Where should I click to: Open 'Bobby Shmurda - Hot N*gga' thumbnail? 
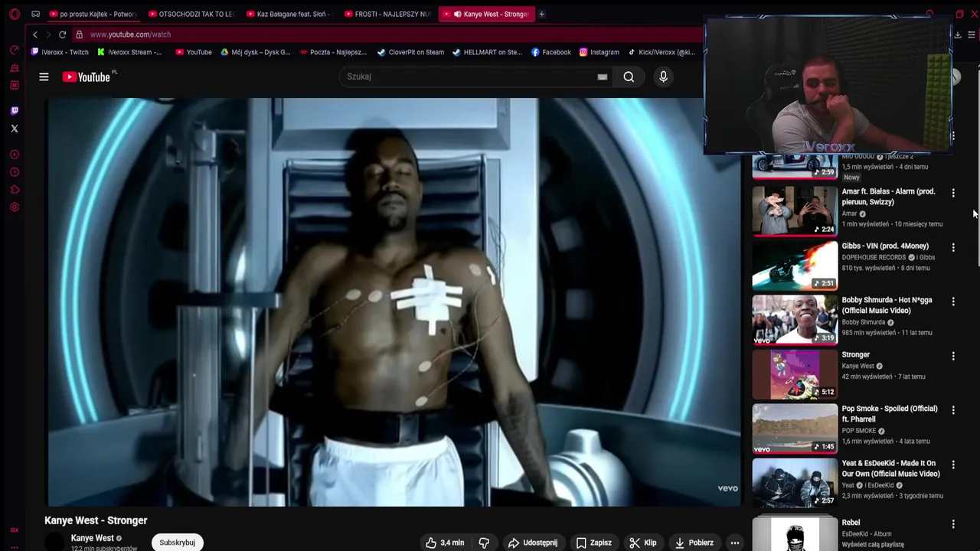[795, 319]
